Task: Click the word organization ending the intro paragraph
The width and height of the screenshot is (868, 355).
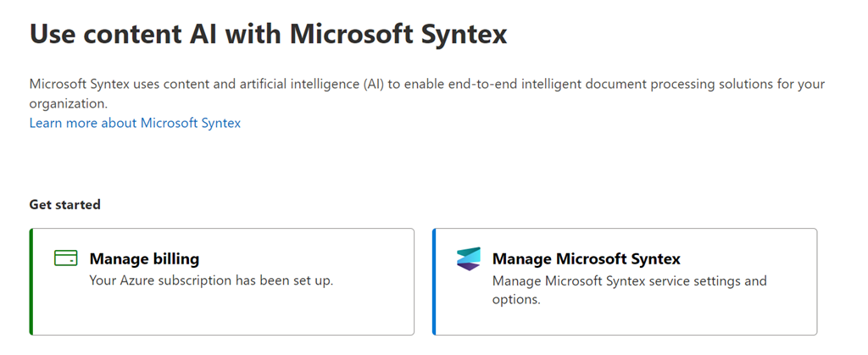Action: 68,103
